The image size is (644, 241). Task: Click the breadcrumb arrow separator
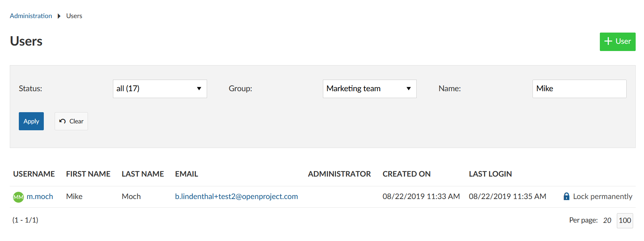59,16
